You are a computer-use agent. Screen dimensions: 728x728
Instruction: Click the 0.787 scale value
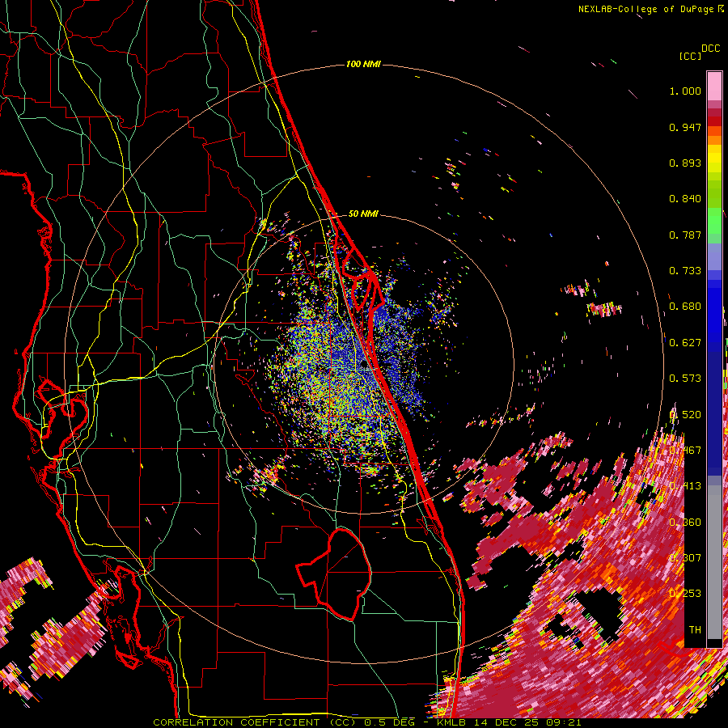[685, 235]
